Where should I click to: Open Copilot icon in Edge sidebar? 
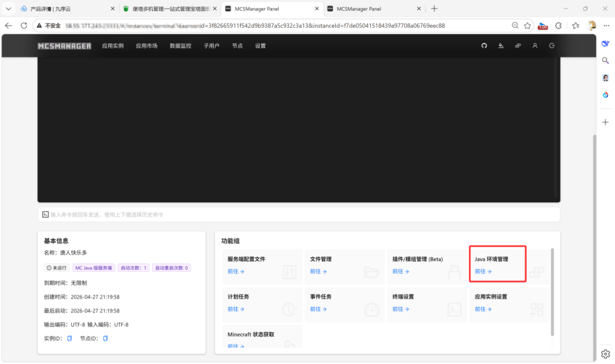pos(606,43)
